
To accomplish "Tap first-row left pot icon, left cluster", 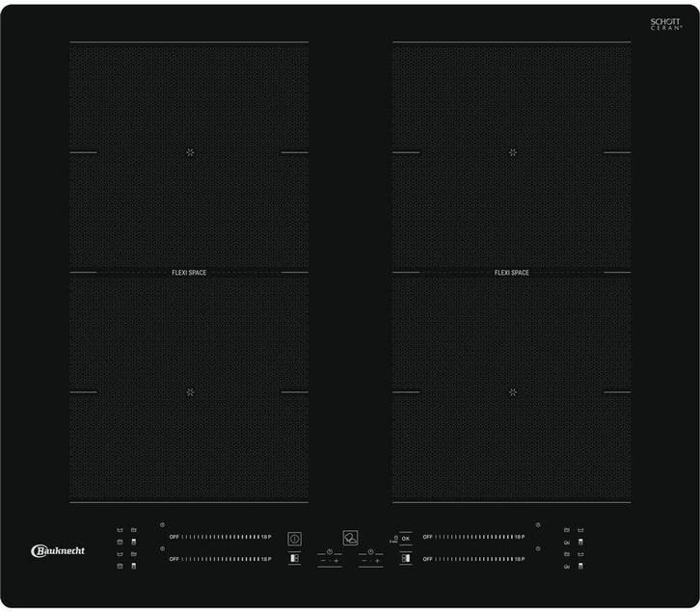I will (120, 530).
